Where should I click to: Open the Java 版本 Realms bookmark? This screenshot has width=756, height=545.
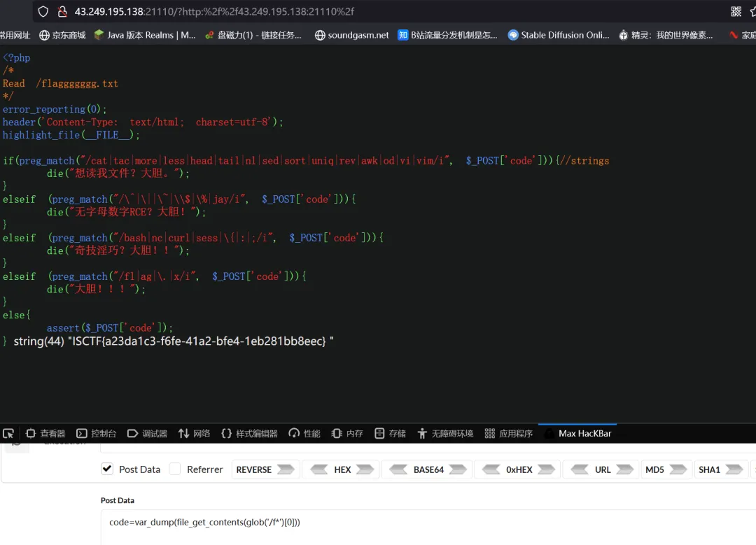[145, 35]
